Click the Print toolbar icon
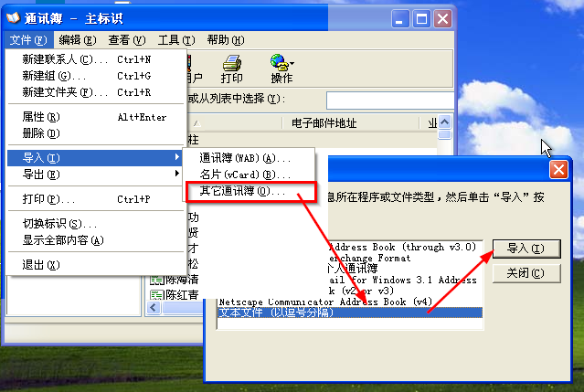The image size is (584, 392). (x=231, y=63)
